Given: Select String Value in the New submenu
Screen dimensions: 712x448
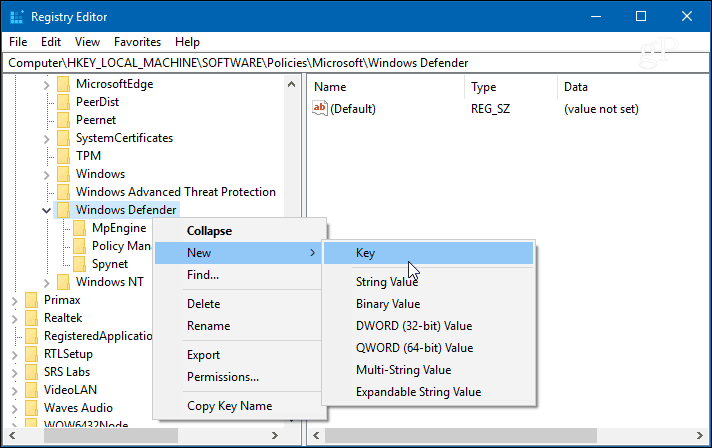Looking at the screenshot, I should tap(429, 282).
